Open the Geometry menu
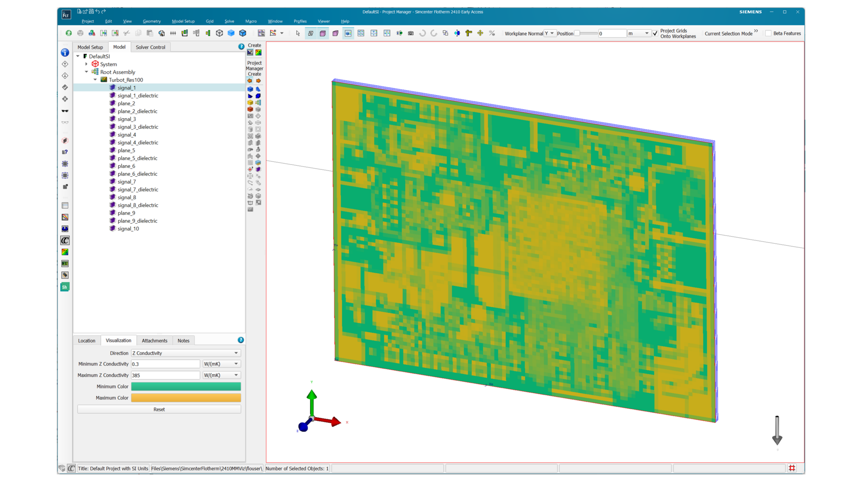Viewport: 868px width, 488px height. [151, 21]
